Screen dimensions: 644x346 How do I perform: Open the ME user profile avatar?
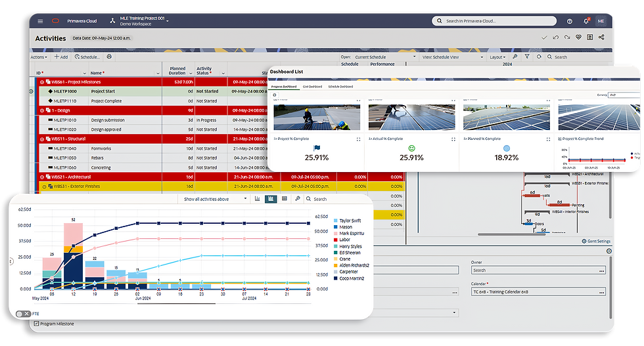[x=601, y=21]
